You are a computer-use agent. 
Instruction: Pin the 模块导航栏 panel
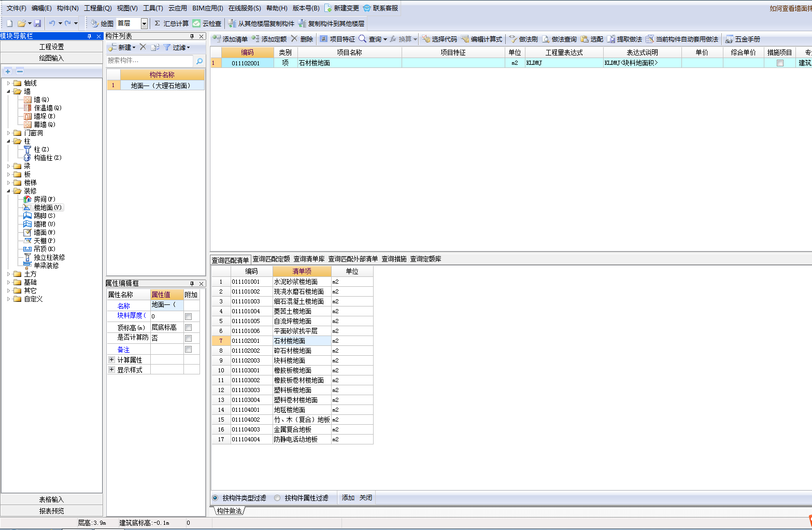[90, 36]
